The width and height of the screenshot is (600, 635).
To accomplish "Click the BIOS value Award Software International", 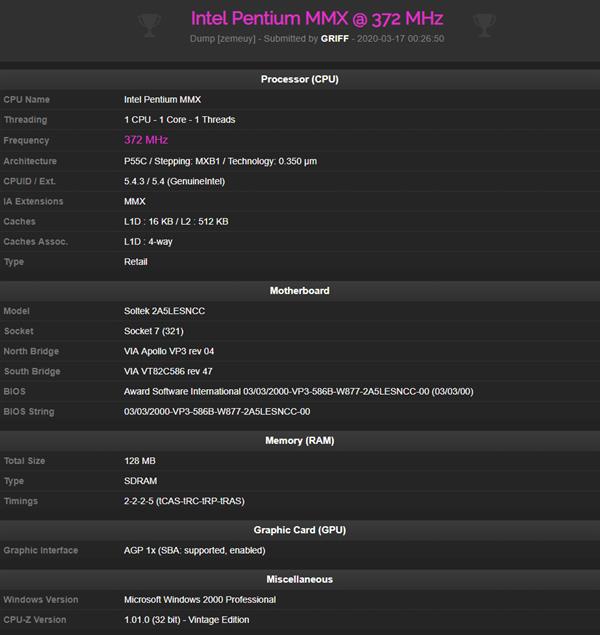I will (298, 392).
